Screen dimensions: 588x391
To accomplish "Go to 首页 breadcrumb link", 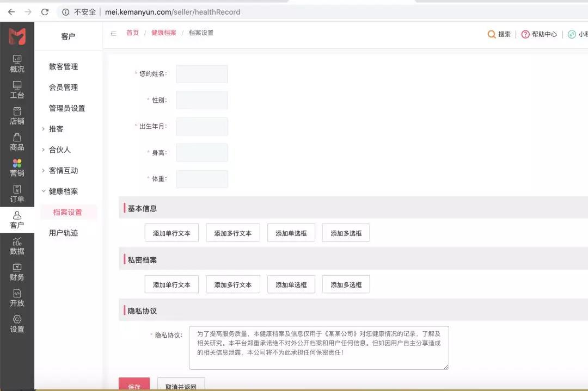I will [x=132, y=33].
